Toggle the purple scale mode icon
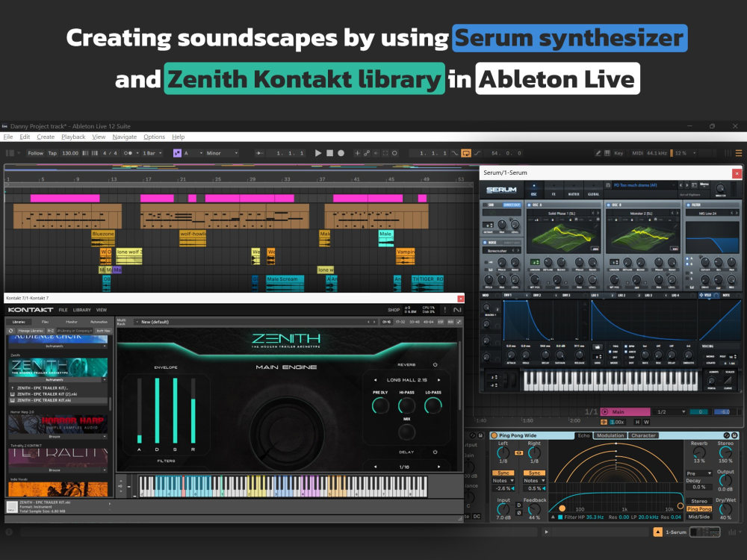747x560 pixels. point(177,153)
